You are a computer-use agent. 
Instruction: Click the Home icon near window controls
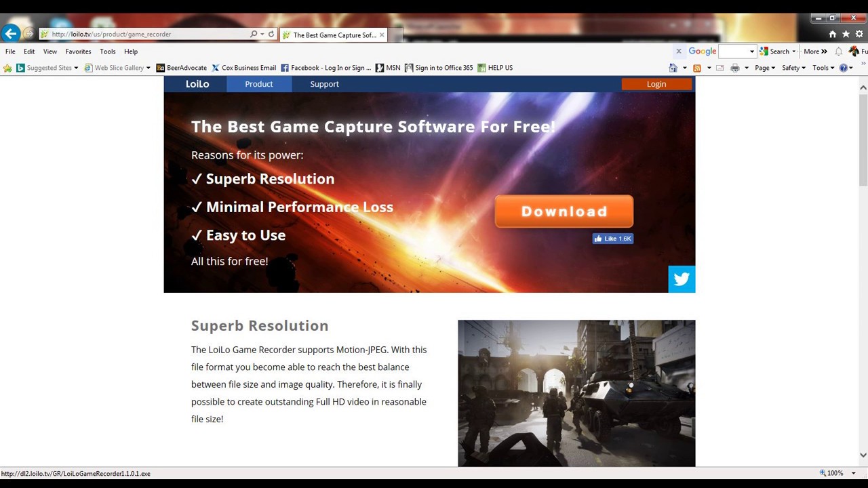[x=832, y=34]
